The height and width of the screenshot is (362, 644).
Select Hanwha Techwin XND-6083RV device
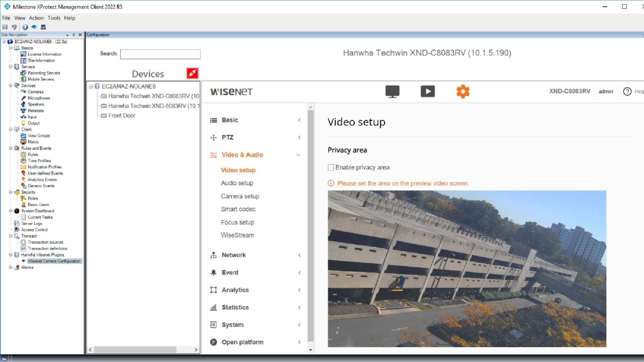click(x=154, y=106)
